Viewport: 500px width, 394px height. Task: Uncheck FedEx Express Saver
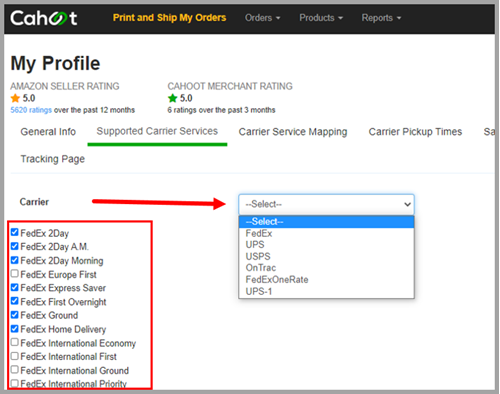(x=14, y=287)
